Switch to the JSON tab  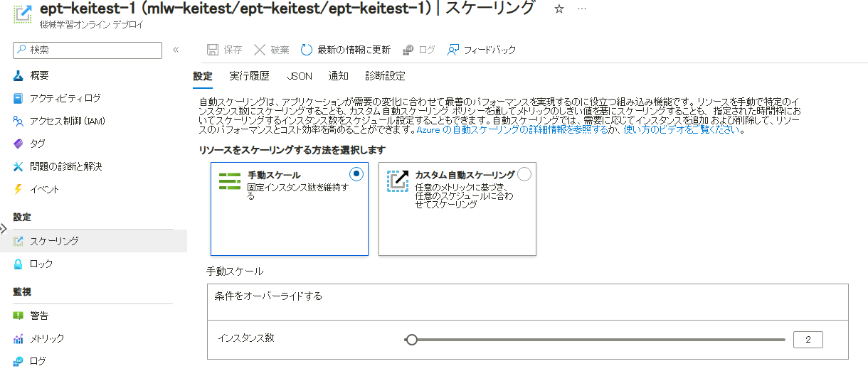tap(299, 76)
